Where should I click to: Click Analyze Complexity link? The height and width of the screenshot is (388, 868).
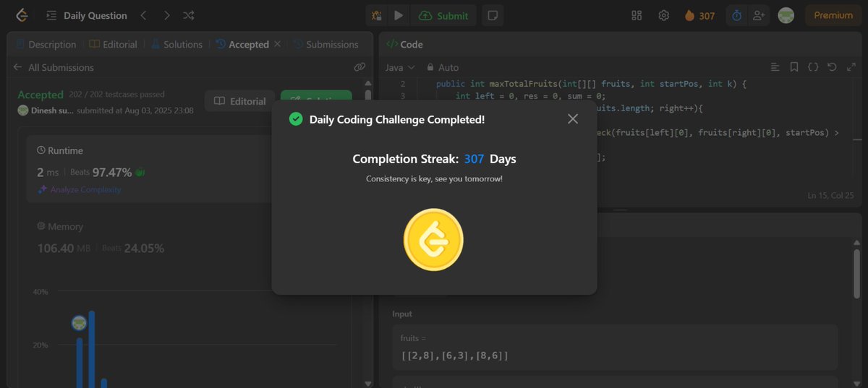[x=80, y=189]
